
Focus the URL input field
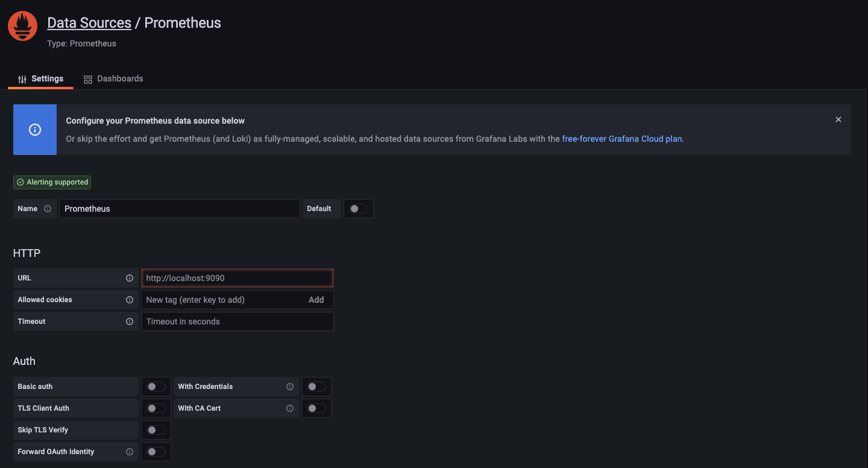237,278
